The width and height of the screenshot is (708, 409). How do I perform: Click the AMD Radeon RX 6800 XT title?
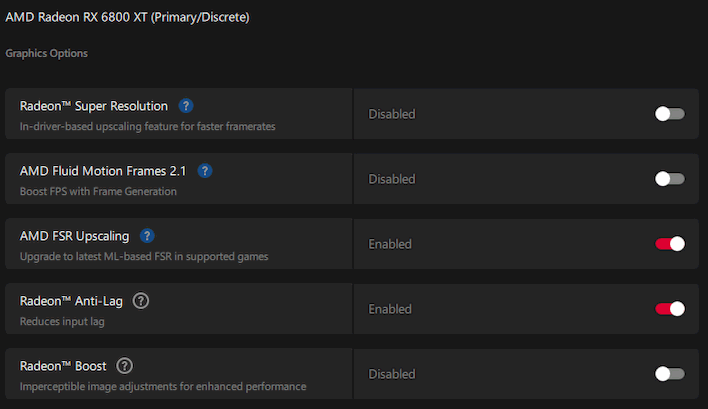pos(127,17)
